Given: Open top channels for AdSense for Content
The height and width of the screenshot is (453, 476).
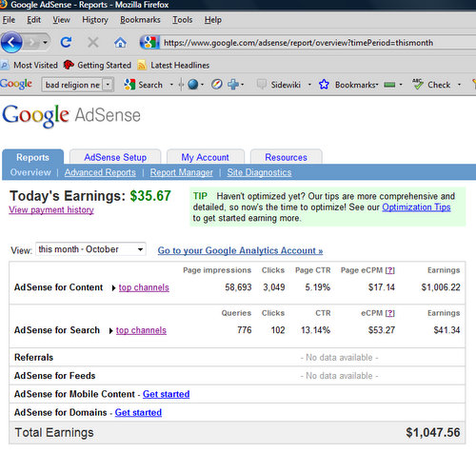Looking at the screenshot, I should (x=144, y=287).
